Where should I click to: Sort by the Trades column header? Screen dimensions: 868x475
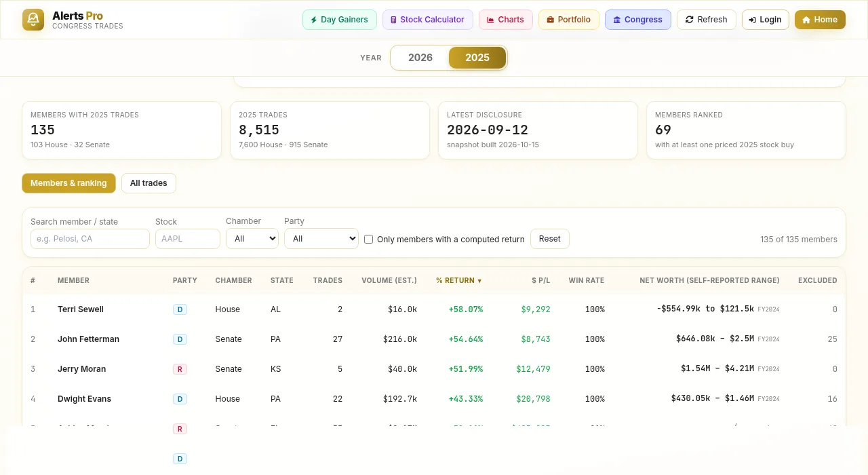click(328, 280)
